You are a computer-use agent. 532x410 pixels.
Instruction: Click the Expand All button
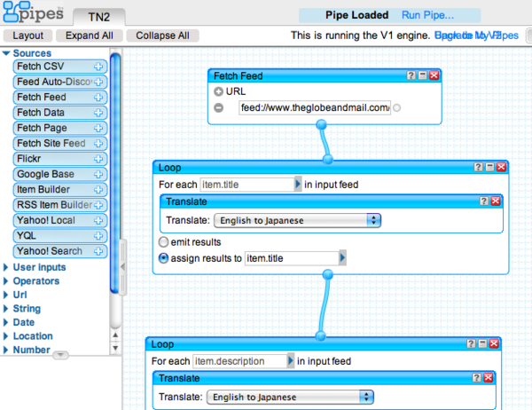click(x=90, y=35)
